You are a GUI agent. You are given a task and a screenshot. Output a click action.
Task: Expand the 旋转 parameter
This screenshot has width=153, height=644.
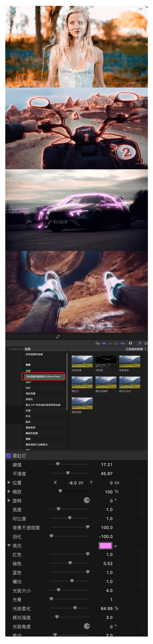(9, 500)
